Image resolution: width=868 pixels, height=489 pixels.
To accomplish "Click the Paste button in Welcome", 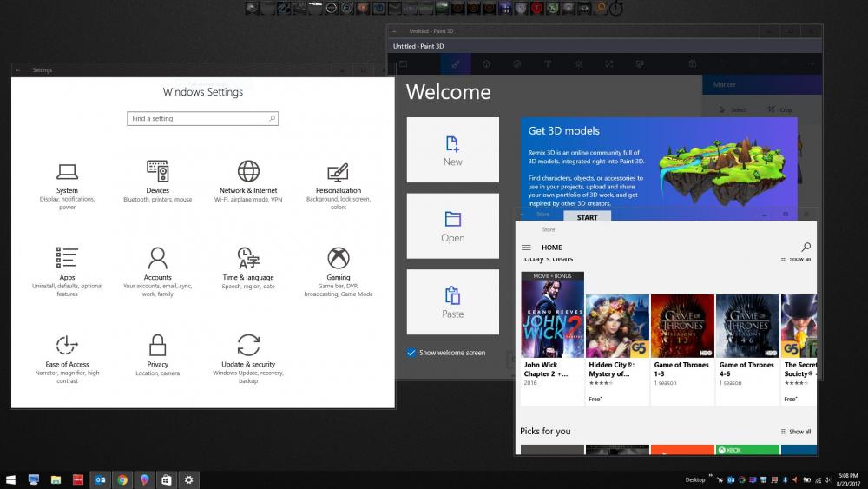I will [x=452, y=301].
